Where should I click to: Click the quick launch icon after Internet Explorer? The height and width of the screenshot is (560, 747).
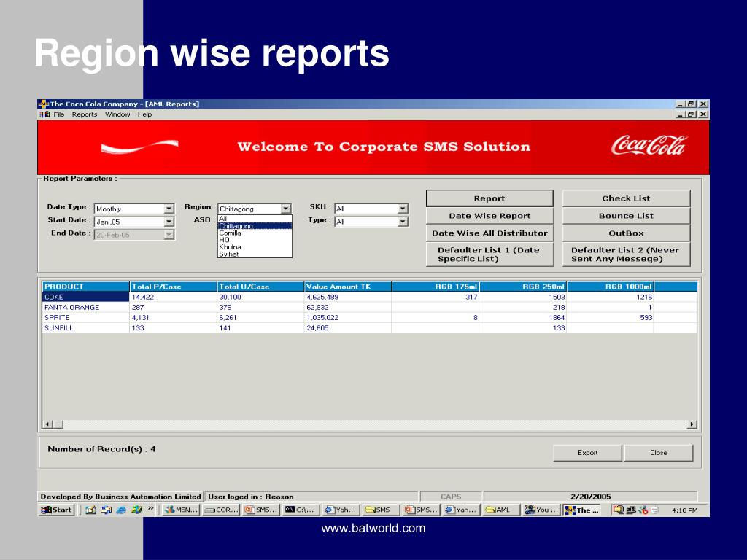[x=136, y=510]
